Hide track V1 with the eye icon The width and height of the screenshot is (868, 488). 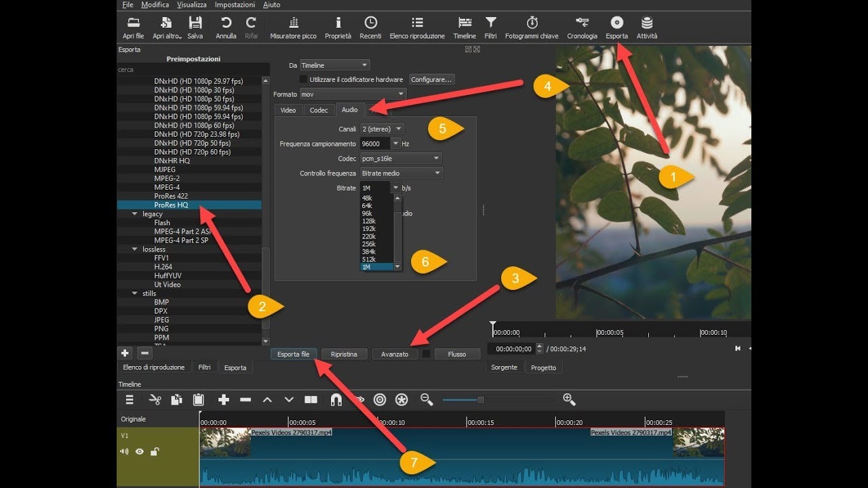[x=140, y=451]
